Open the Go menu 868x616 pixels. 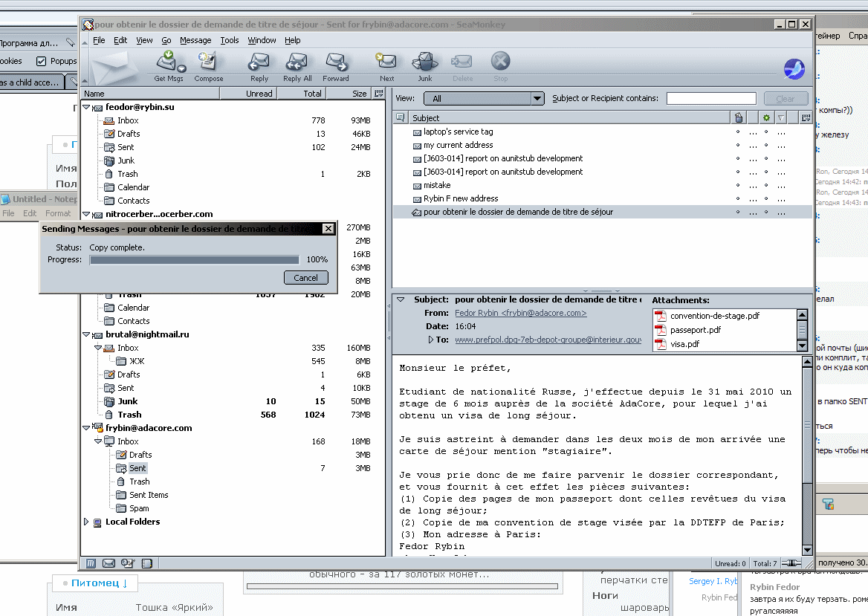point(166,40)
